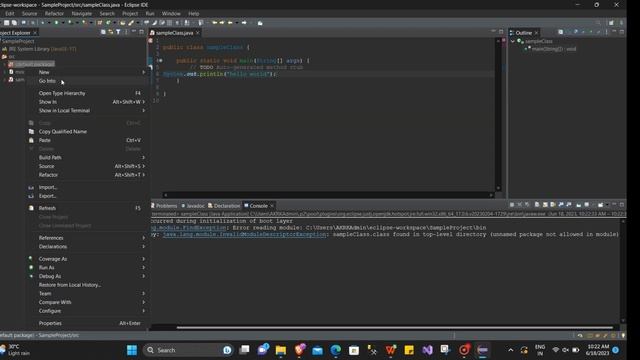Open Type Hierarchy from the context menu

(x=62, y=93)
